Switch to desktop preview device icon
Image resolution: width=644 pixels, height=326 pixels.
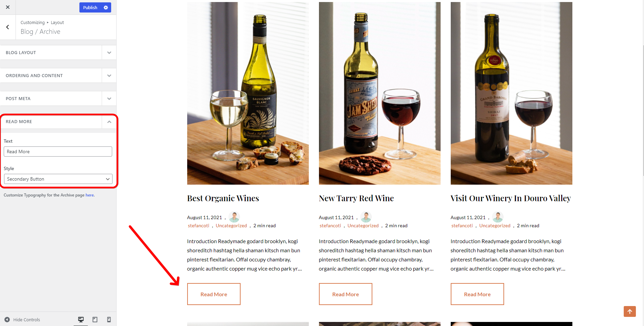pyautogui.click(x=81, y=320)
